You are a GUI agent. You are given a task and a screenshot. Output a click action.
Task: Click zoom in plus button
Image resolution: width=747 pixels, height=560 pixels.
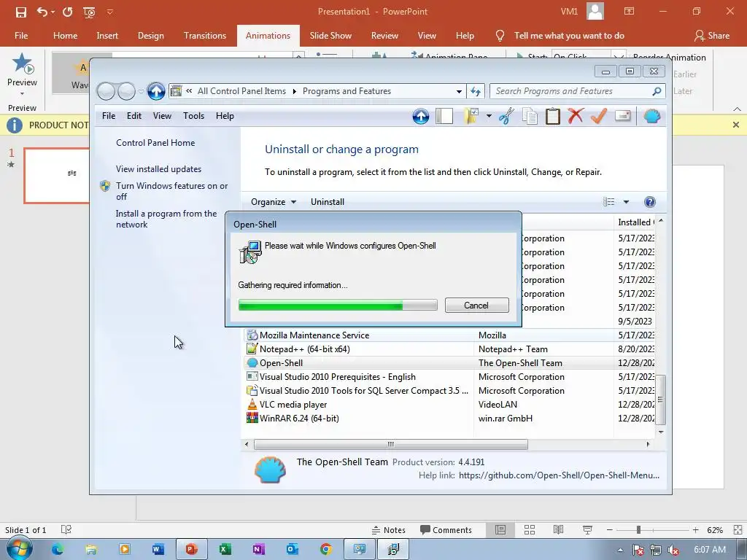click(x=695, y=530)
